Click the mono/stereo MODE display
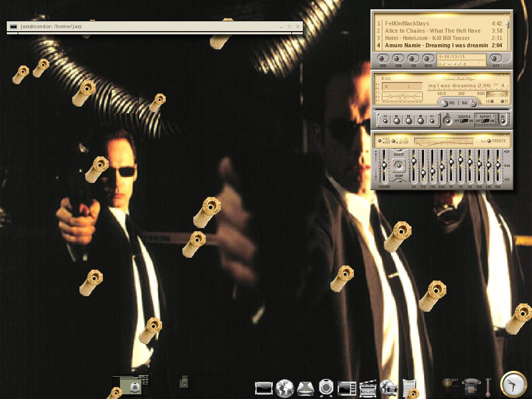The height and width of the screenshot is (399, 532). pyautogui.click(x=497, y=94)
